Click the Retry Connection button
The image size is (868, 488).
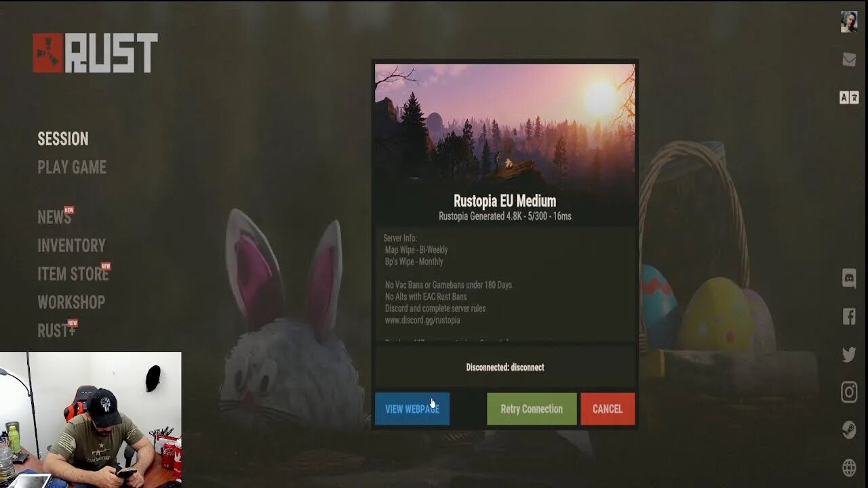[x=532, y=409]
